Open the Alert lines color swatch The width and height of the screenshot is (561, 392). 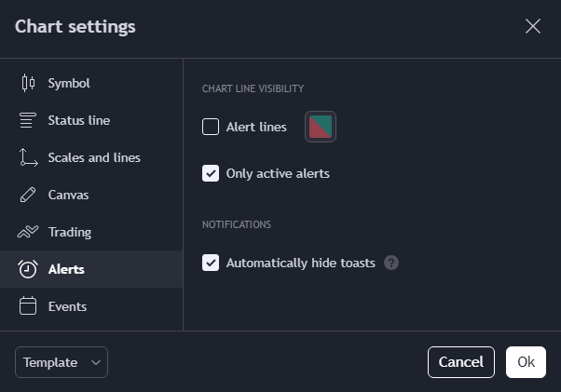pos(321,127)
